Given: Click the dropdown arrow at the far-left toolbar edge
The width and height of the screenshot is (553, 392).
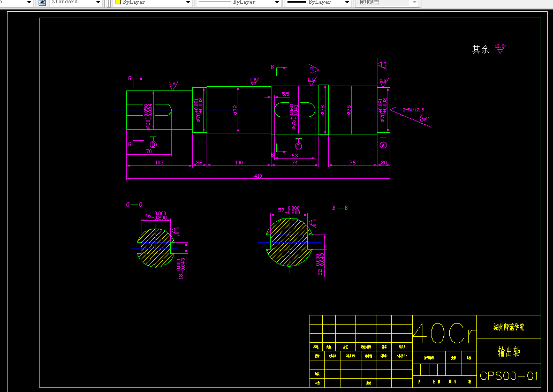Looking at the screenshot, I should [x=29, y=3].
